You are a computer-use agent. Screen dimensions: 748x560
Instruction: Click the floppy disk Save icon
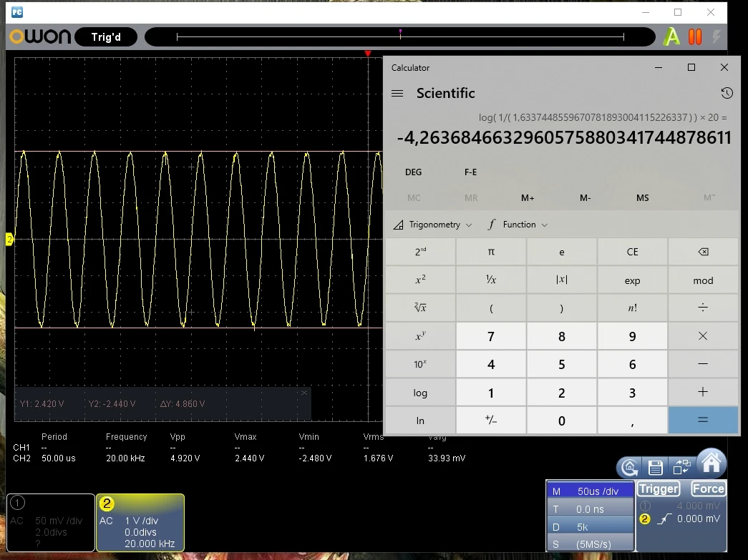(655, 468)
